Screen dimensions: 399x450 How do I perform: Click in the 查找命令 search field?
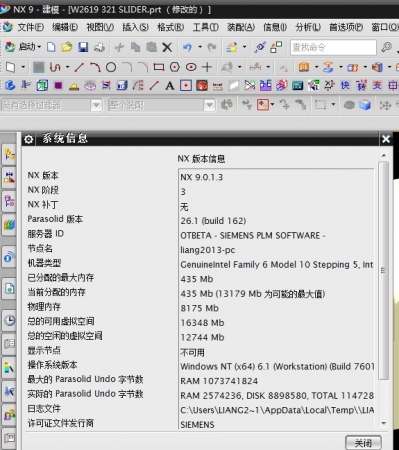(x=333, y=47)
